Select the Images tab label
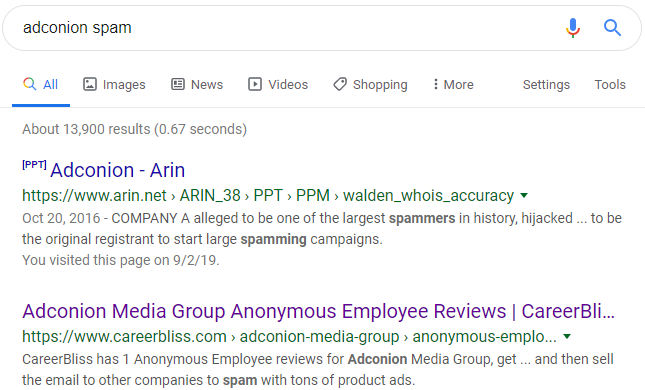 (124, 84)
